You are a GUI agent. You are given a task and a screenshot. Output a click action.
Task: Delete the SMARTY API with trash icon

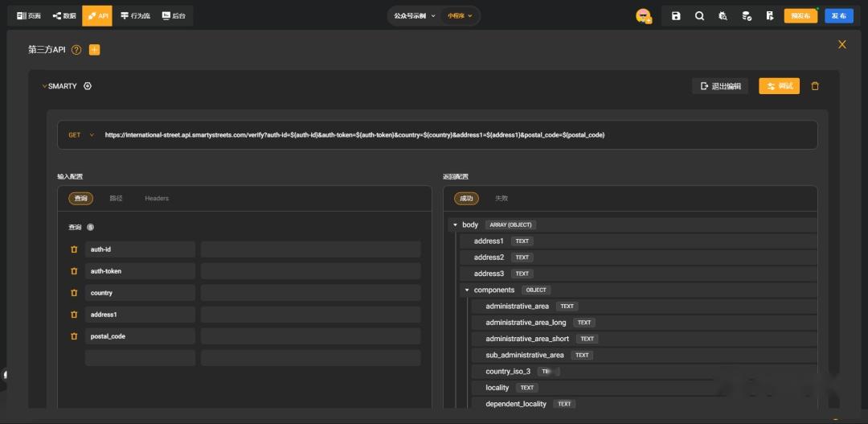point(815,86)
